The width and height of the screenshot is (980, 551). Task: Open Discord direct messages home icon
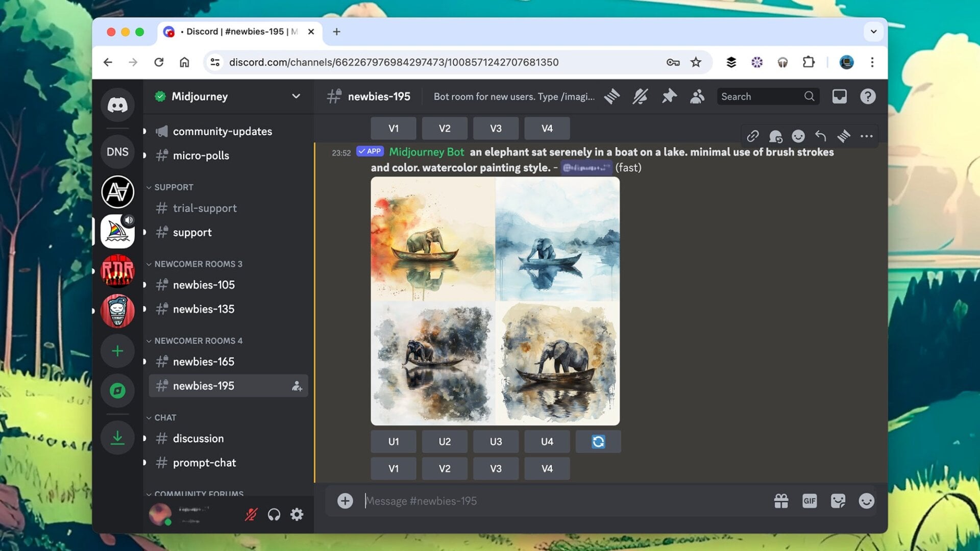(x=117, y=105)
